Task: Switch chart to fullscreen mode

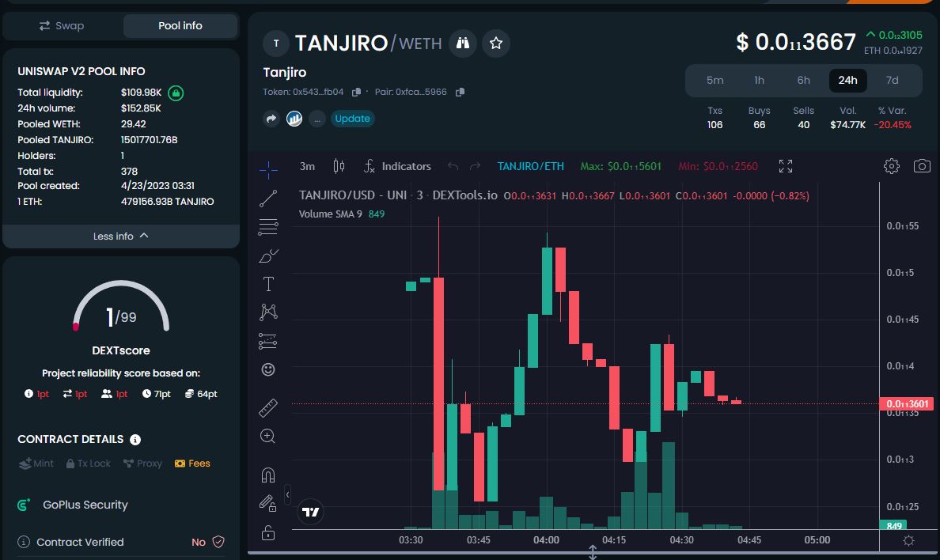Action: click(x=786, y=166)
